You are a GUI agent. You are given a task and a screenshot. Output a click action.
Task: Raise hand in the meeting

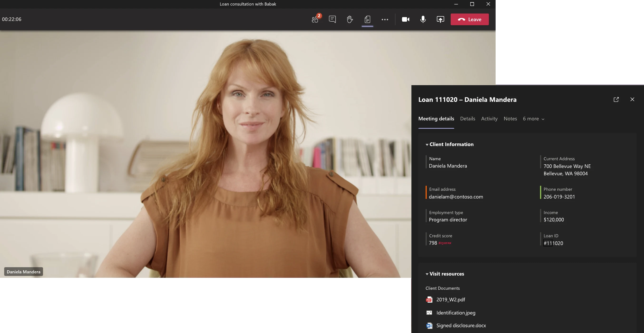[350, 19]
